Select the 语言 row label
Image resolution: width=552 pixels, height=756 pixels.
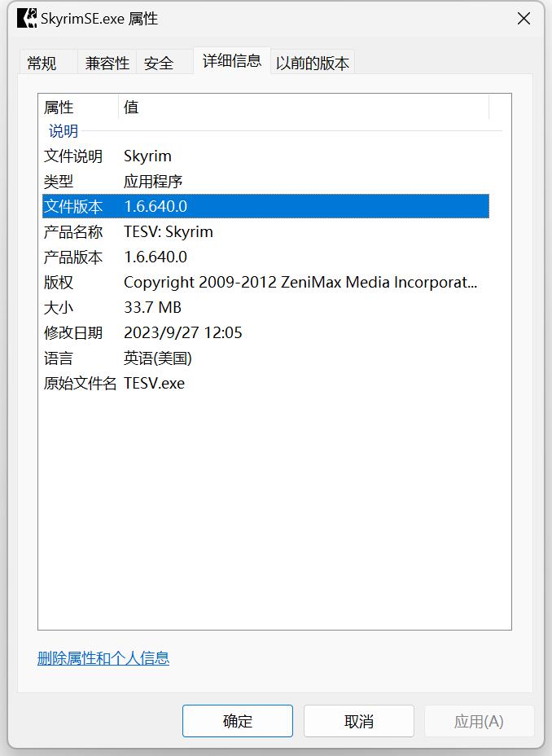point(59,358)
